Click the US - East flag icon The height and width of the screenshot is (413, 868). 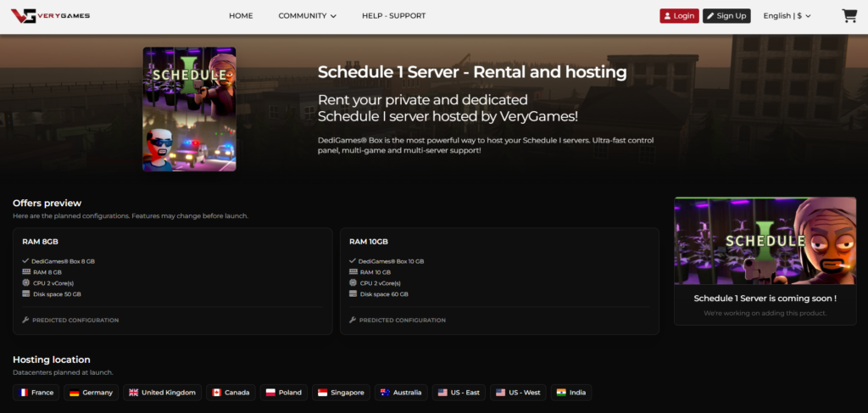(x=442, y=393)
